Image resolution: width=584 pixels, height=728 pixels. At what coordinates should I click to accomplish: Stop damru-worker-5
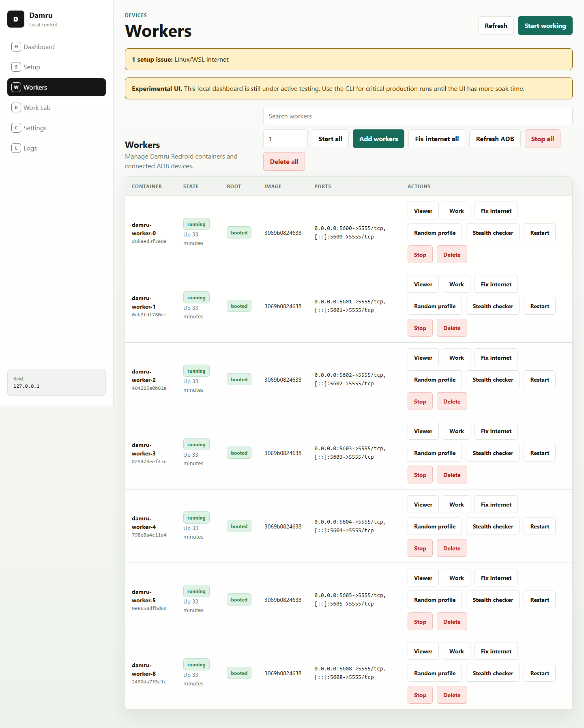420,622
